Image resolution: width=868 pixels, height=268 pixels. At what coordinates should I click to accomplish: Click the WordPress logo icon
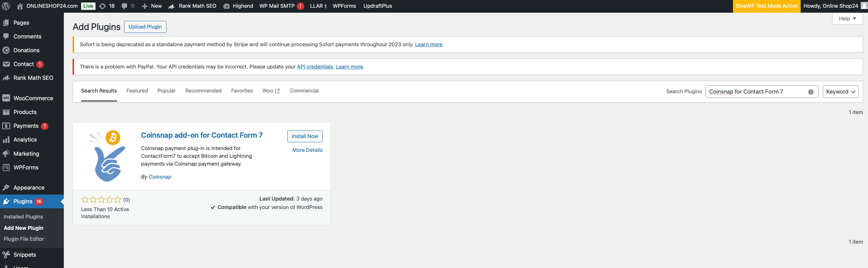click(x=6, y=6)
